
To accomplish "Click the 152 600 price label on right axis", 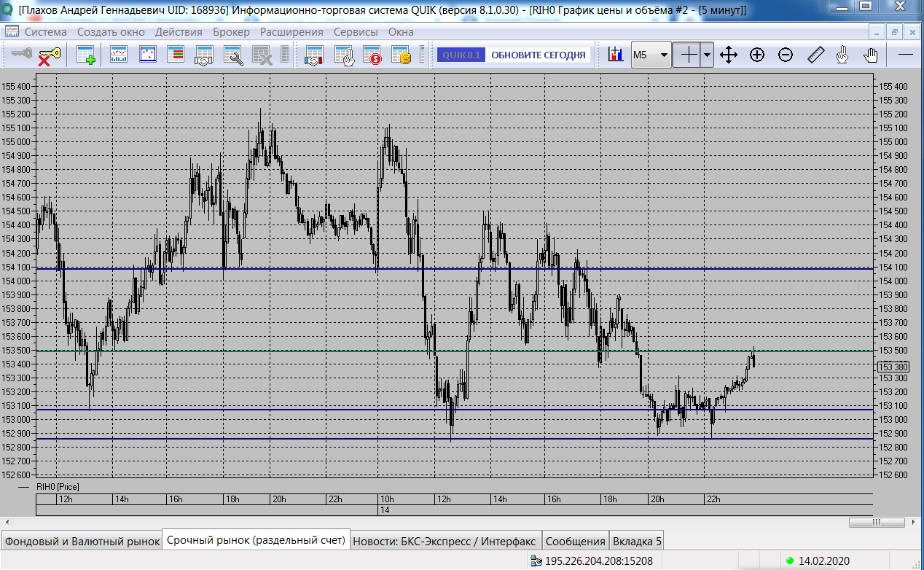I will pyautogui.click(x=893, y=475).
